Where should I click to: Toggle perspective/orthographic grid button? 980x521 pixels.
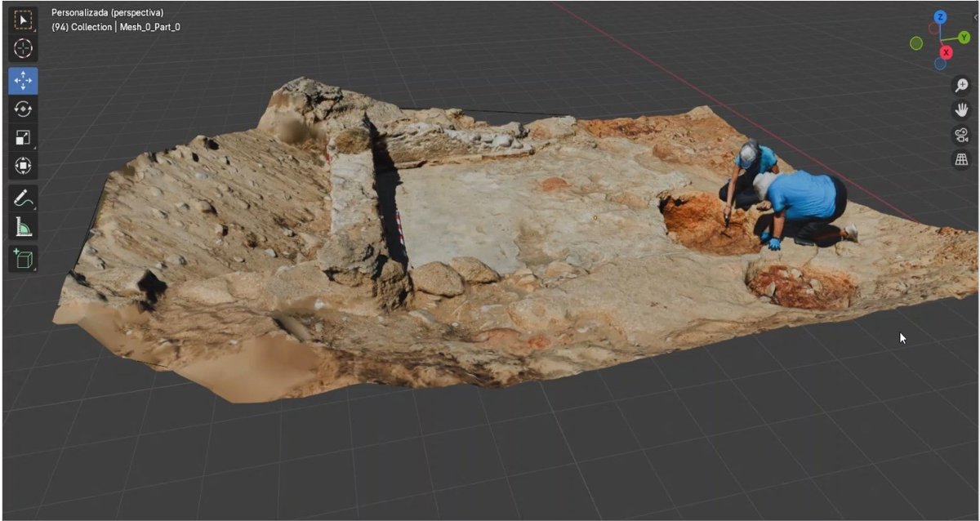pyautogui.click(x=961, y=159)
